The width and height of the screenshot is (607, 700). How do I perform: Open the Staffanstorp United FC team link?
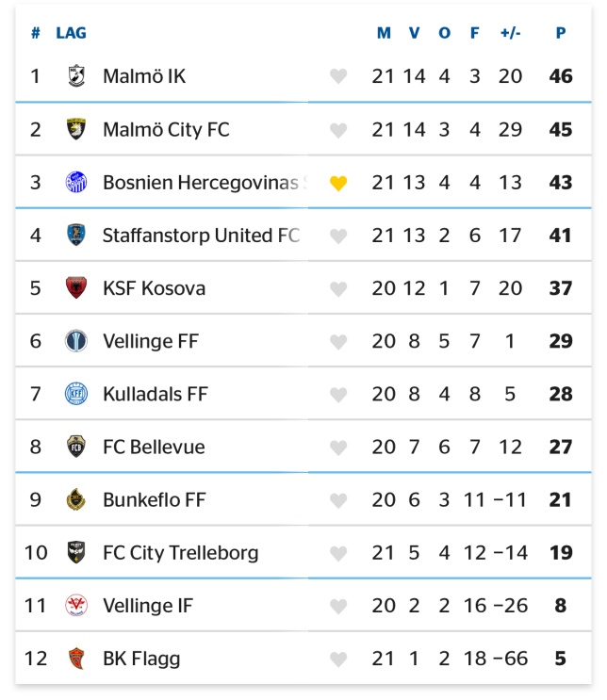(201, 236)
